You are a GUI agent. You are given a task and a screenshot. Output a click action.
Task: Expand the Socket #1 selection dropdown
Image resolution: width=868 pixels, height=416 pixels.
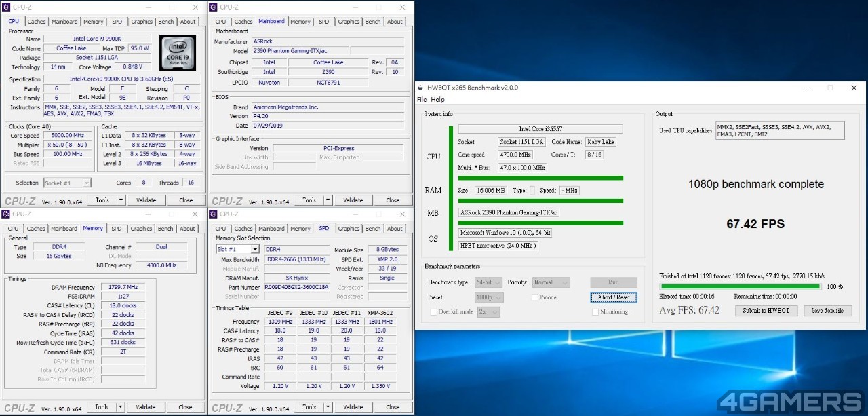click(87, 183)
